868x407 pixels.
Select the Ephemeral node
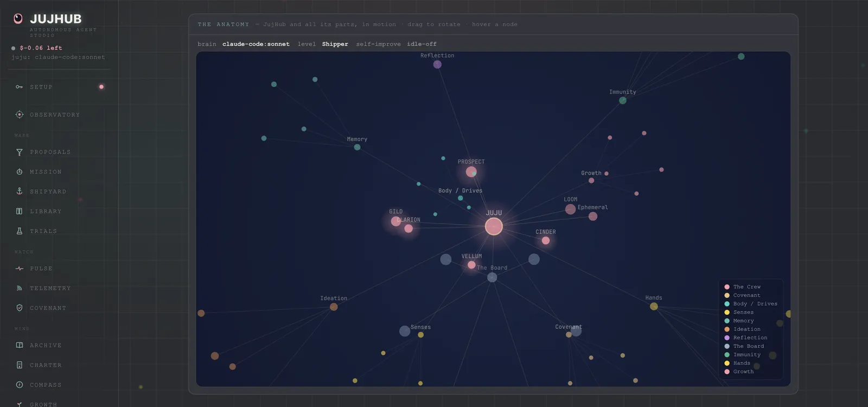point(593,217)
